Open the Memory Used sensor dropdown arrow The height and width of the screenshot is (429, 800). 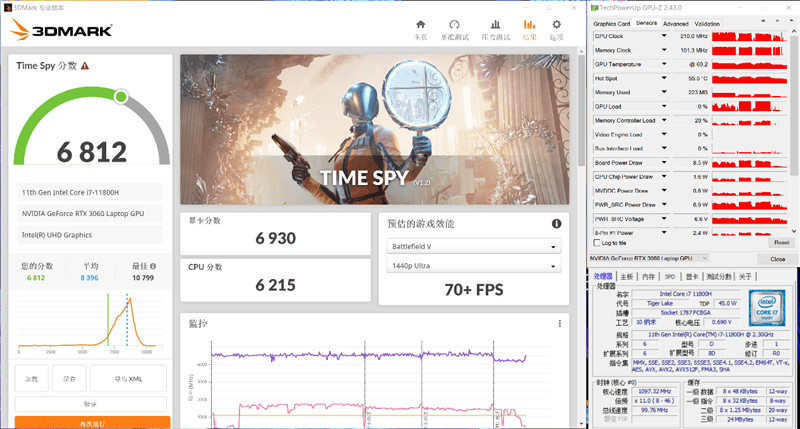664,92
